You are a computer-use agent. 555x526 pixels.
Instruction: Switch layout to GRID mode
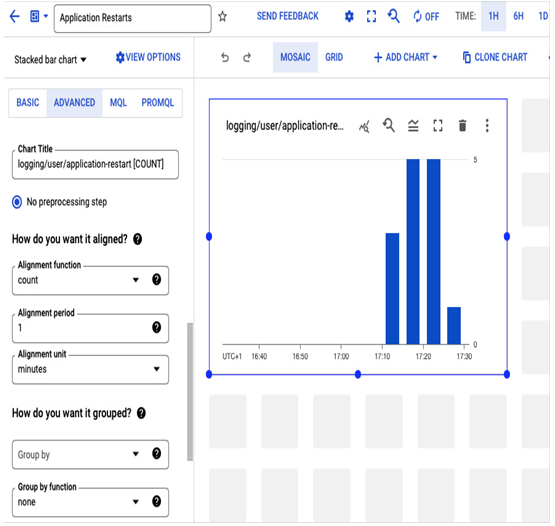point(334,57)
